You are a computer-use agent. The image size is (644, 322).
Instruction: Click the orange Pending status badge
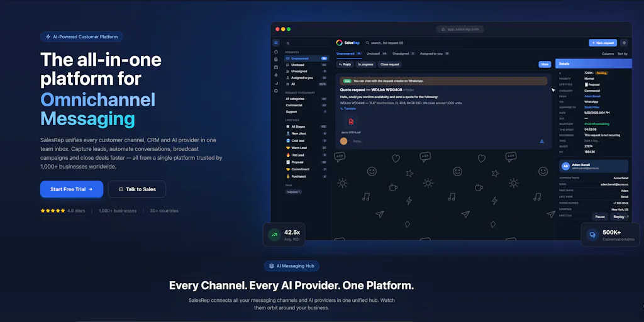coord(602,73)
